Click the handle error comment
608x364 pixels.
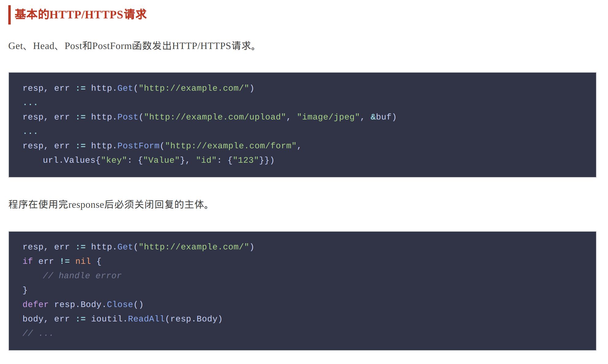click(82, 276)
